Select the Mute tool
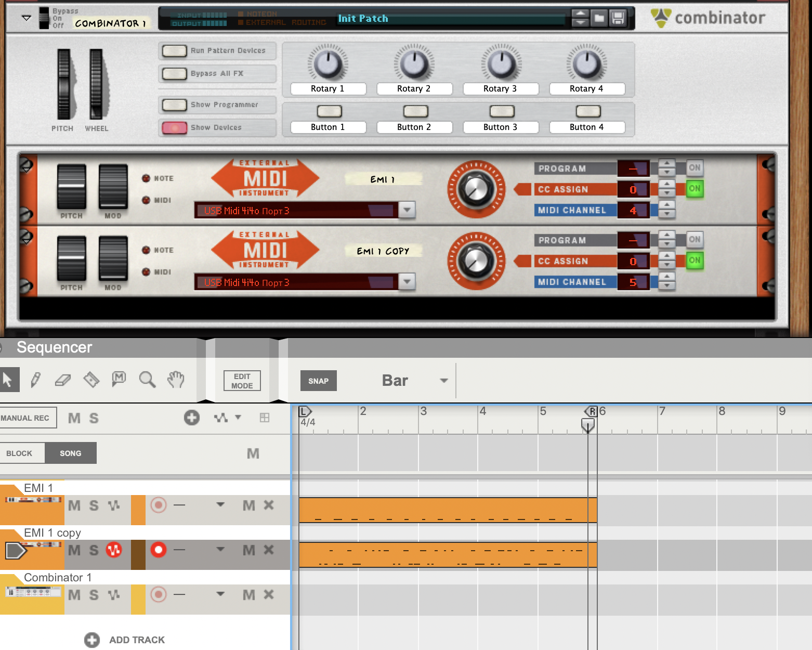812x650 pixels. point(119,379)
